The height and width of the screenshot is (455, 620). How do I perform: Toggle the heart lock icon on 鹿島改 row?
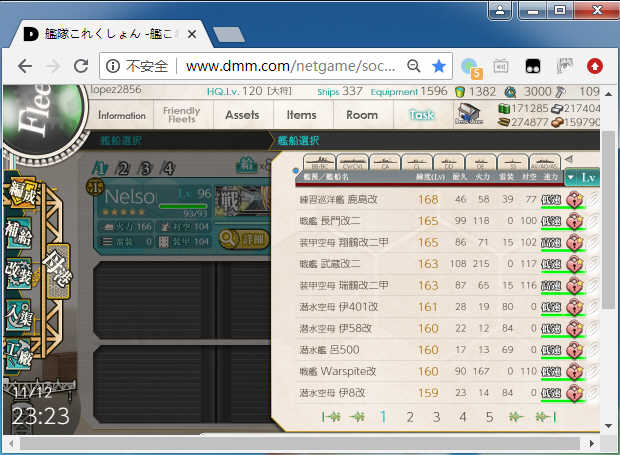click(x=575, y=200)
